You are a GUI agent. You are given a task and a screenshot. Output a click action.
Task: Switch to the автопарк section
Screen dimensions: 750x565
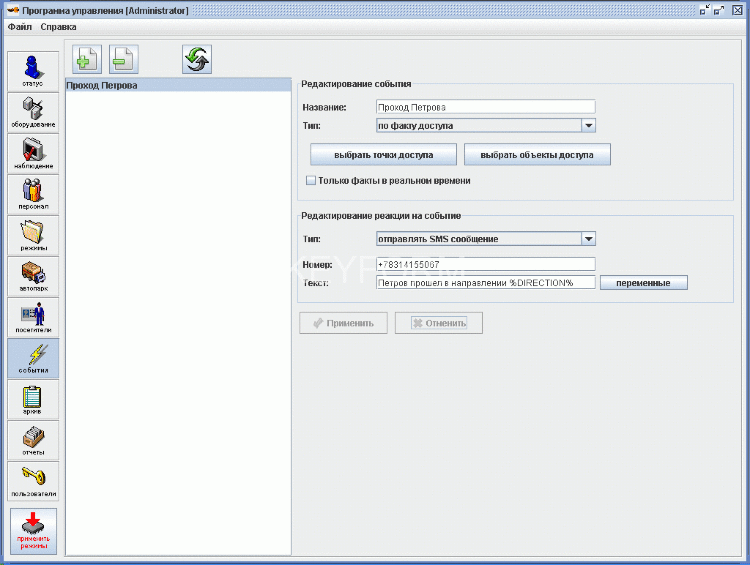[33, 276]
